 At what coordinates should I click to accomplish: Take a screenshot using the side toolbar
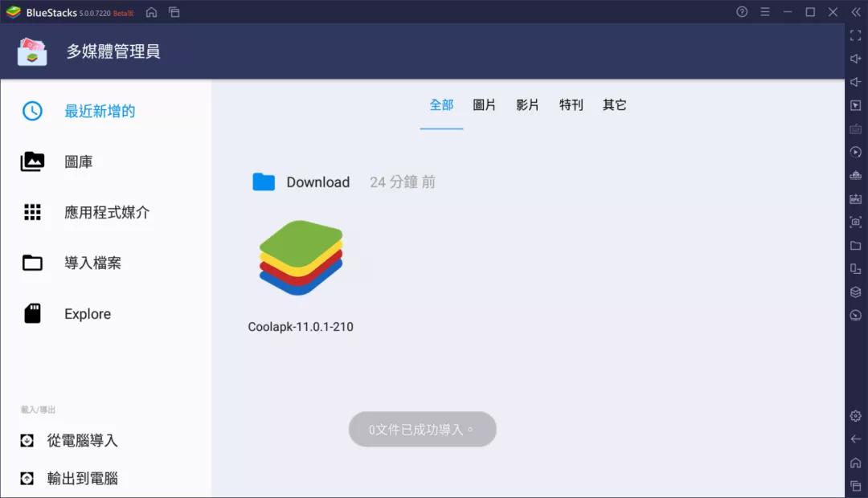point(855,221)
